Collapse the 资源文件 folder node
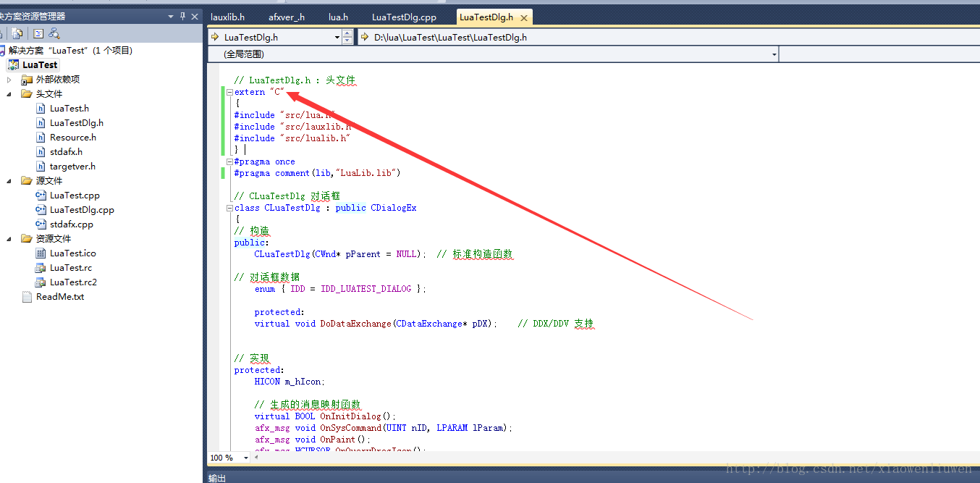 pos(9,238)
